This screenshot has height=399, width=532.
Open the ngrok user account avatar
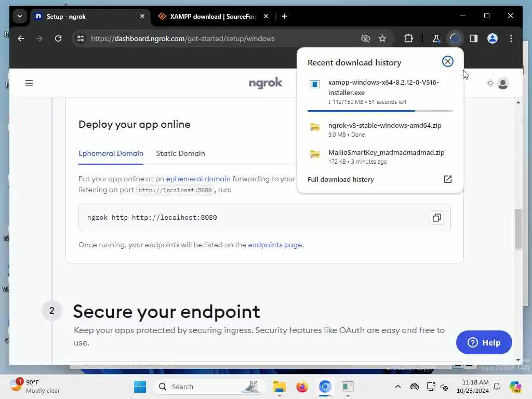tap(502, 83)
